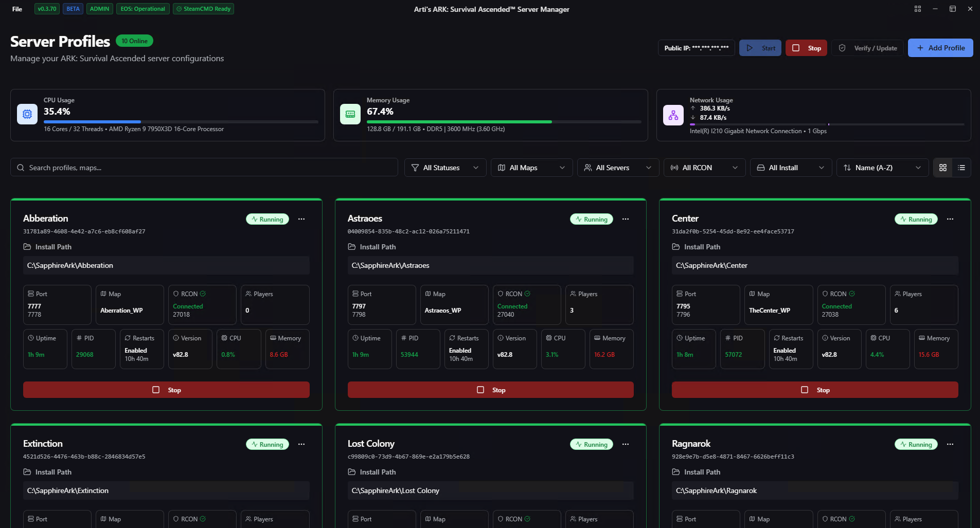Click the EOS: Operational status badge

142,9
